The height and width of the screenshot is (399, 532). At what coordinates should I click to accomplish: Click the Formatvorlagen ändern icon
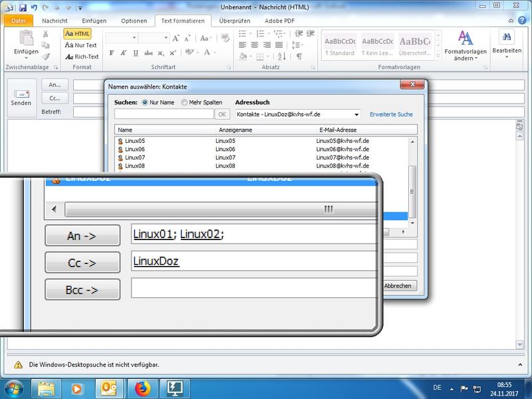(465, 38)
